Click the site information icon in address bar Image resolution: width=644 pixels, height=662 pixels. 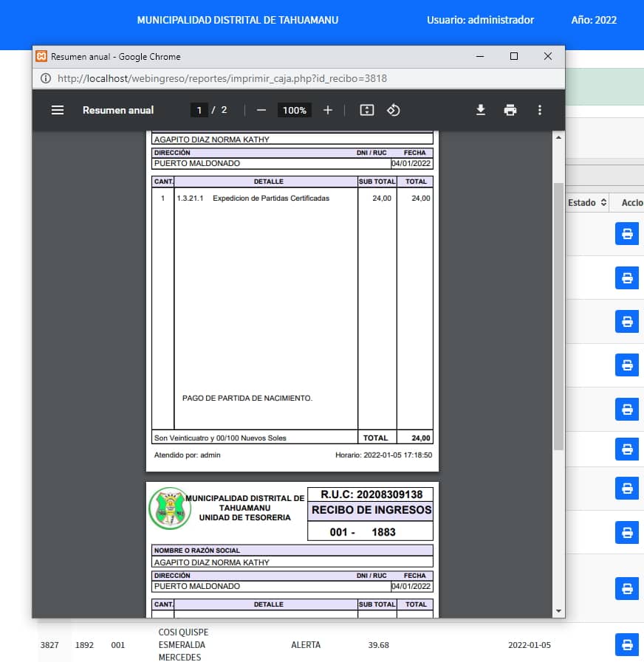(45, 78)
